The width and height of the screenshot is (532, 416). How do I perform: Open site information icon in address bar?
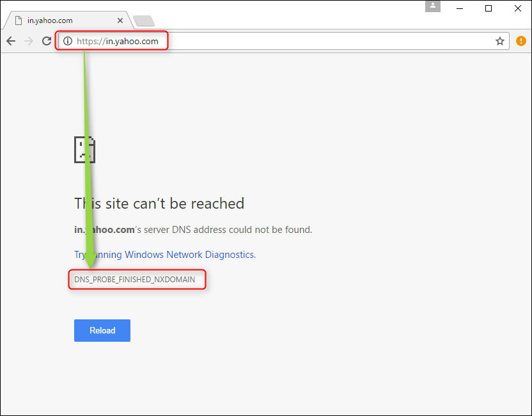coord(68,41)
